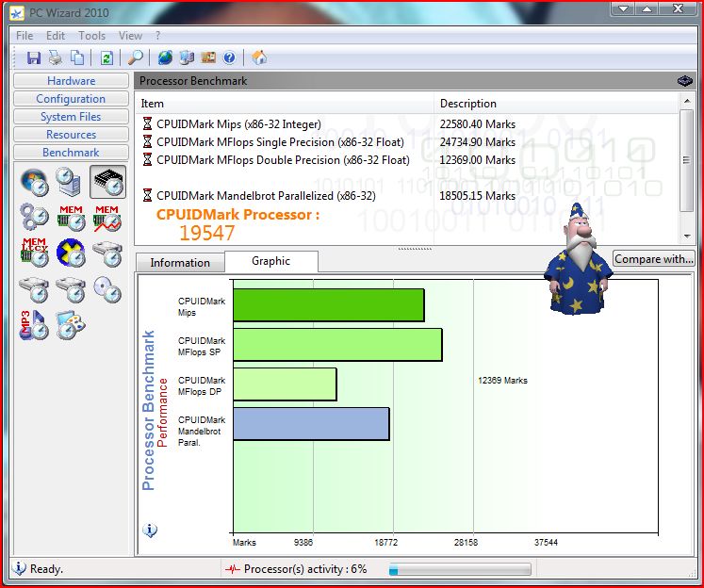This screenshot has width=704, height=588.
Task: Open the Benchmark section
Action: point(71,153)
